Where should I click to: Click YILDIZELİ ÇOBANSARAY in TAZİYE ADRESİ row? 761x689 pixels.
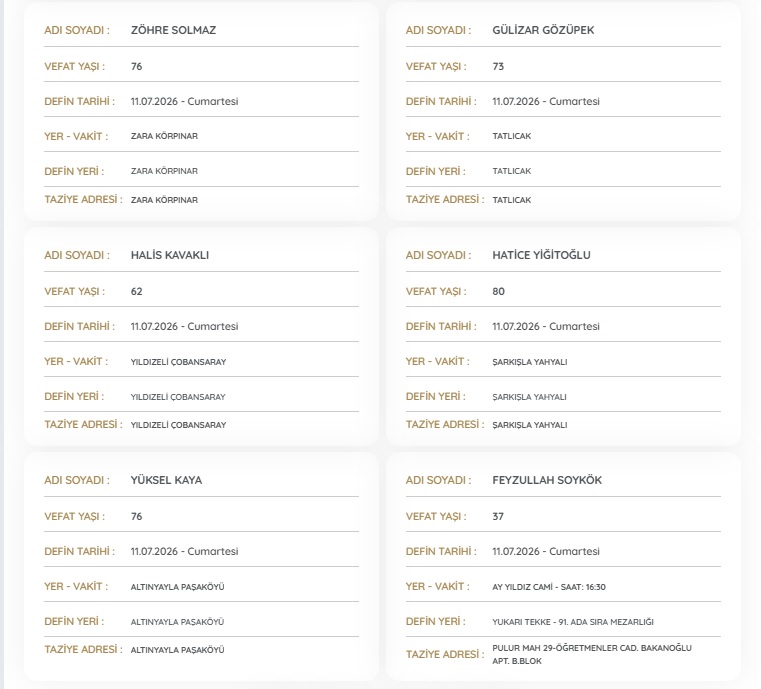(x=178, y=425)
